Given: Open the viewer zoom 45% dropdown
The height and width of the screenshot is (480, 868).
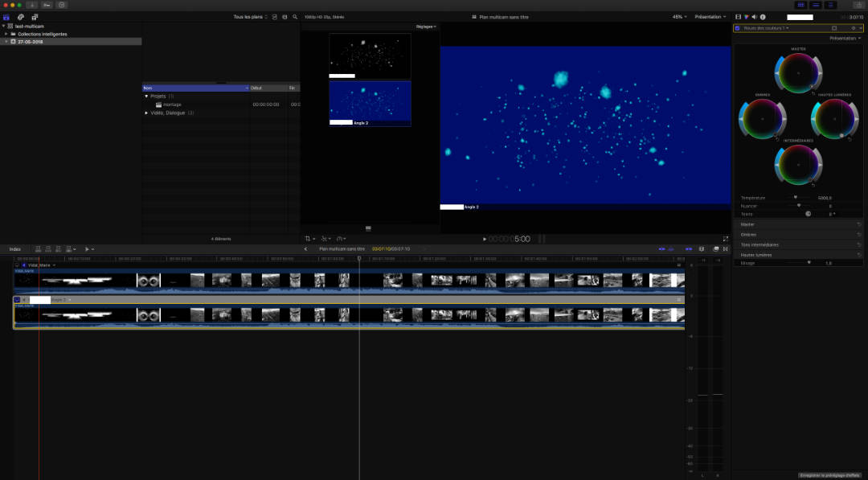Looking at the screenshot, I should click(679, 17).
